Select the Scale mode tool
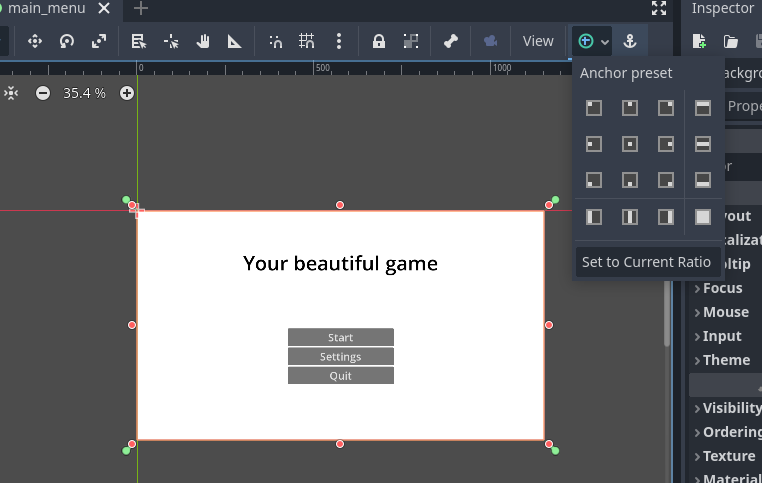 [x=99, y=41]
